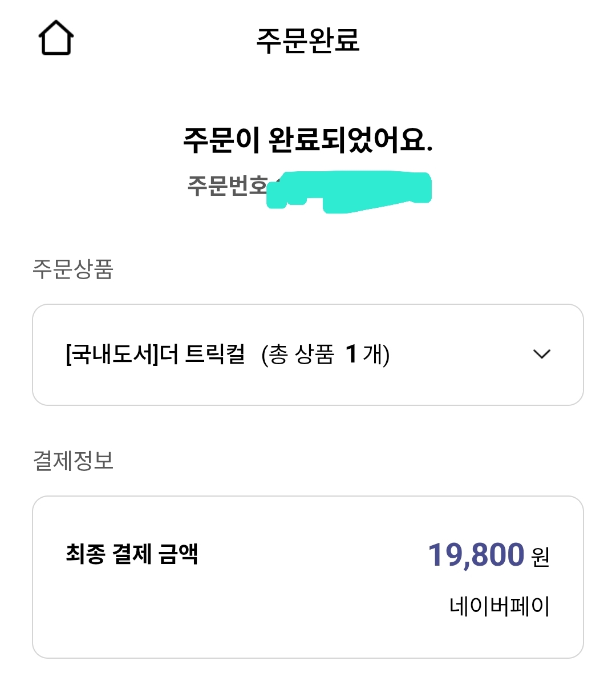
Task: Tap the 주문완료 page title
Action: 308,41
